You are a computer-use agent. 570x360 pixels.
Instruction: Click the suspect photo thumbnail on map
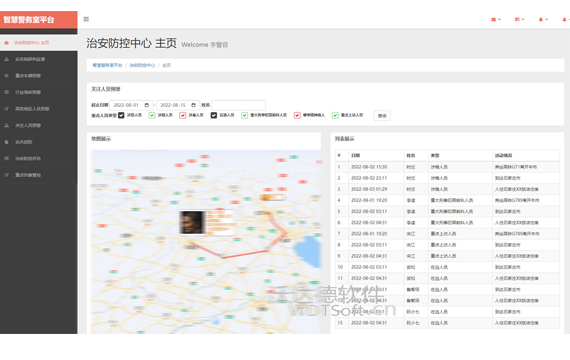click(x=192, y=223)
